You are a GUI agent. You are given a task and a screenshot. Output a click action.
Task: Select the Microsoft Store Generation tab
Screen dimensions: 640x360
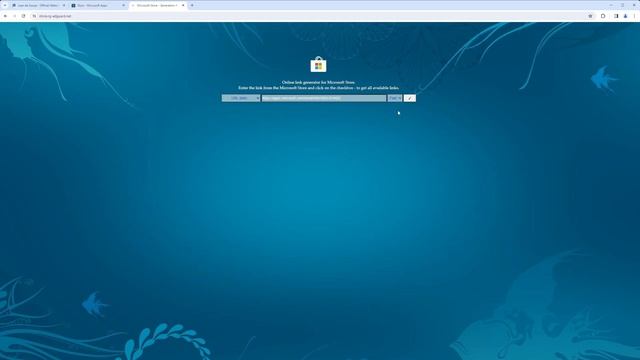(157, 5)
